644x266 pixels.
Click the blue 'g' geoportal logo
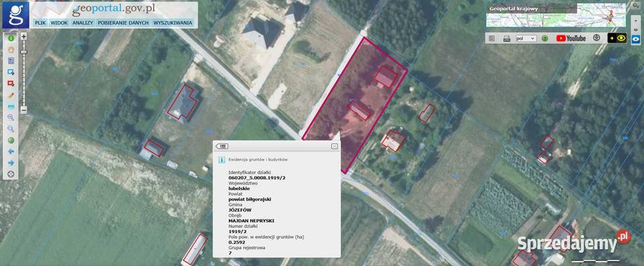[x=15, y=15]
